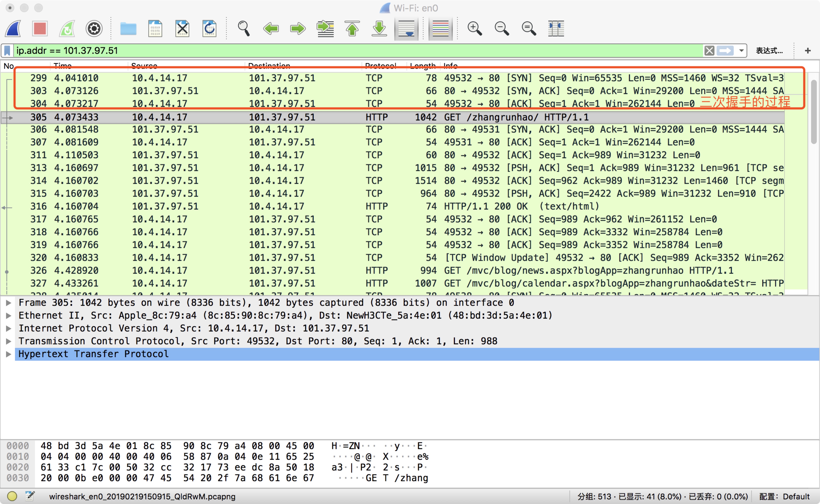Expand the Ethernet II section
This screenshot has width=820, height=504.
coord(9,315)
